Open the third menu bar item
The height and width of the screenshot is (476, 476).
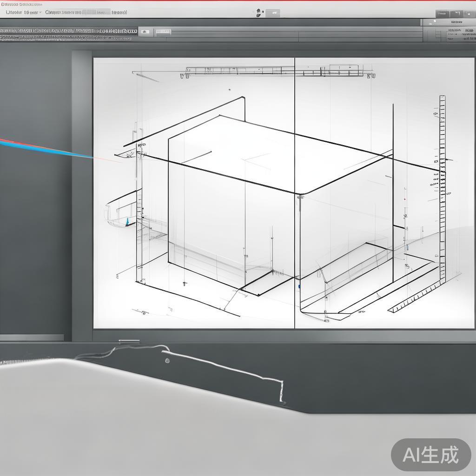(63, 13)
